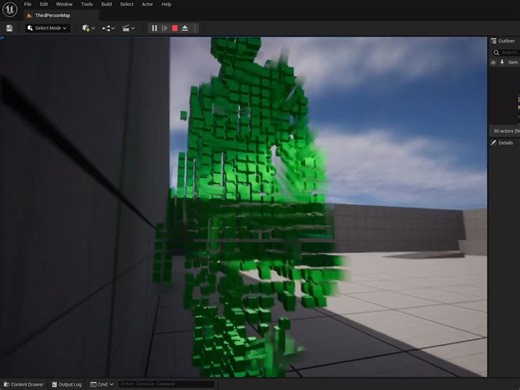Image resolution: width=520 pixels, height=390 pixels.
Task: Open the Tools menu
Action: coord(87,4)
